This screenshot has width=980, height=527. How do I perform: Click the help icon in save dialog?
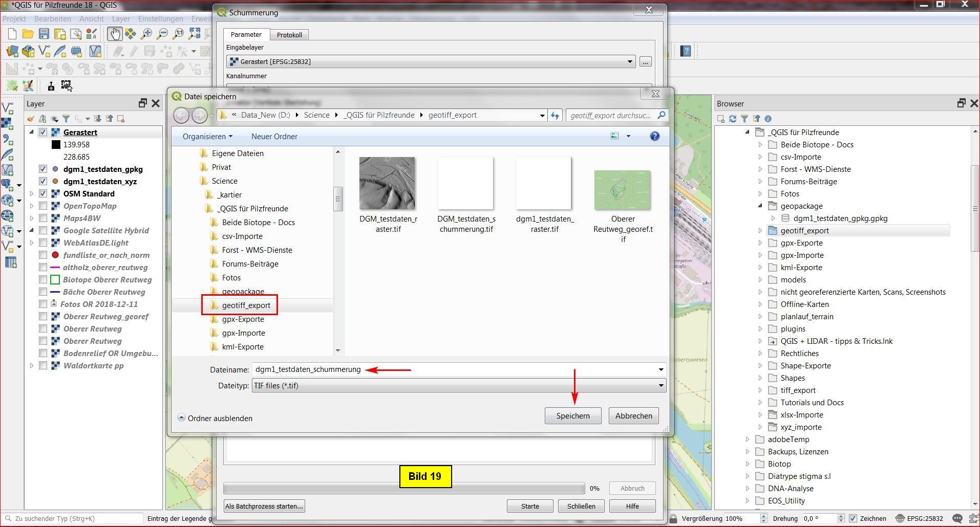654,136
